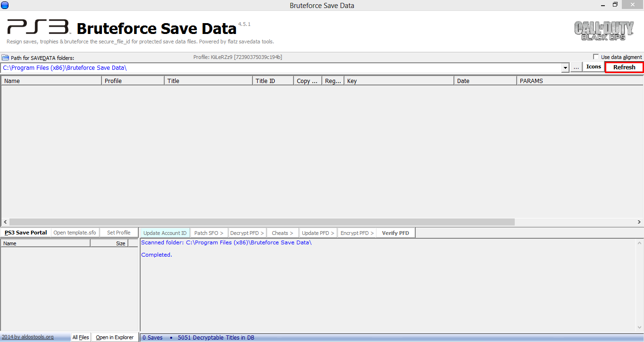Click the Profile: KiiLeRZz9 label
Image resolution: width=644 pixels, height=342 pixels.
(x=238, y=57)
